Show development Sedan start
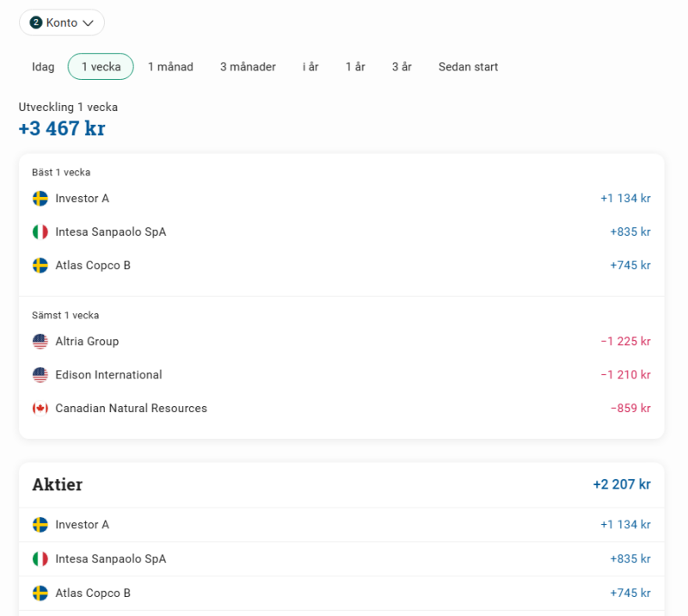 tap(468, 67)
